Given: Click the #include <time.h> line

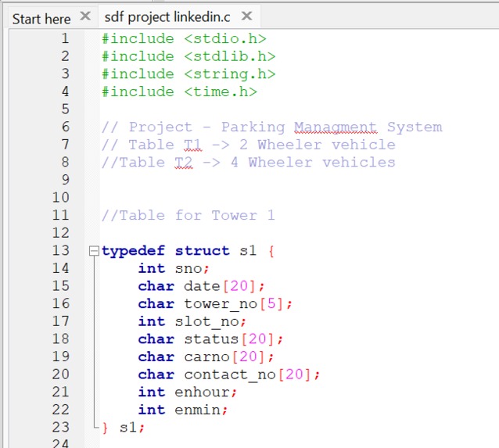Looking at the screenshot, I should 179,92.
